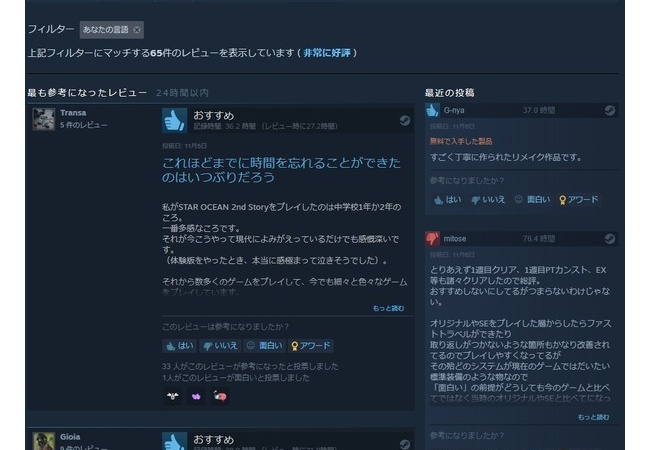Mark Transa's review as 面白い
The image size is (650, 450).
tap(264, 346)
